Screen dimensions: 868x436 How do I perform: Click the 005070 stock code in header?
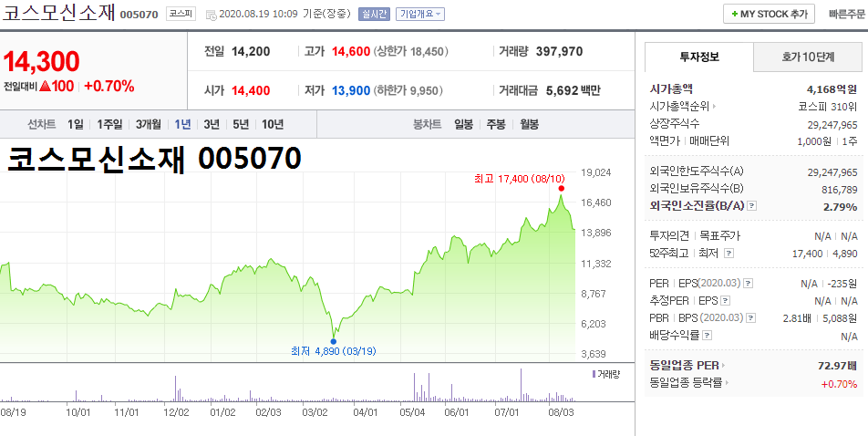(139, 15)
